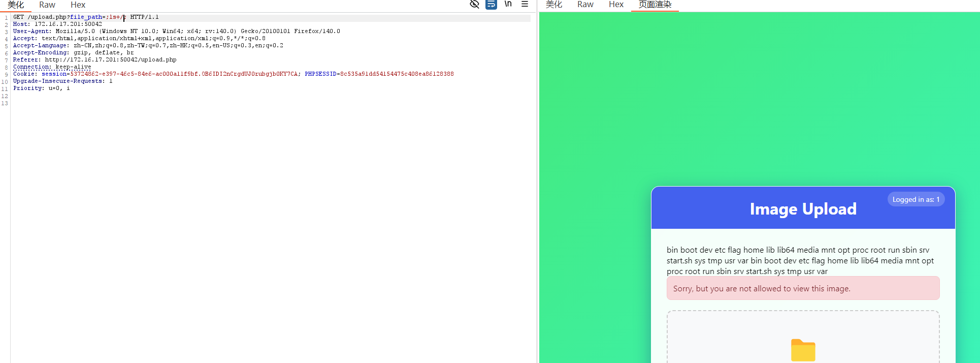
Task: Click the Accept-Encoding header line
Action: tap(74, 53)
